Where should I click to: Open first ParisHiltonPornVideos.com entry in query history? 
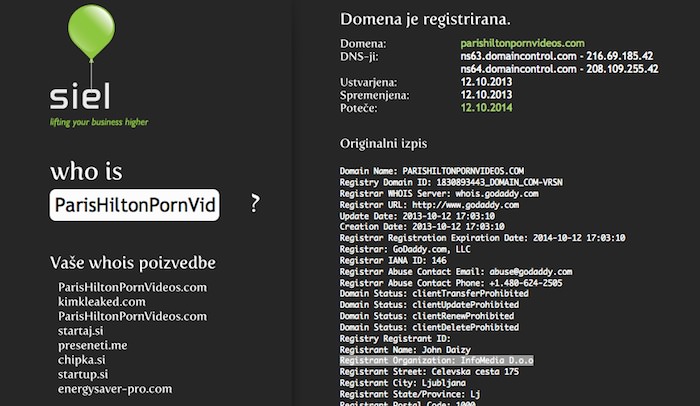pos(133,287)
